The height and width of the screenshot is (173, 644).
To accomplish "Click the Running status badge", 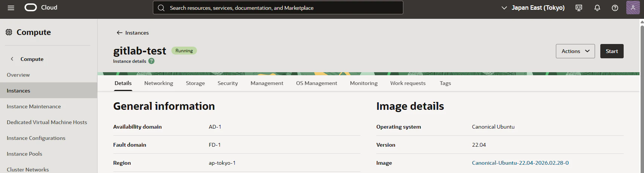I will [184, 51].
